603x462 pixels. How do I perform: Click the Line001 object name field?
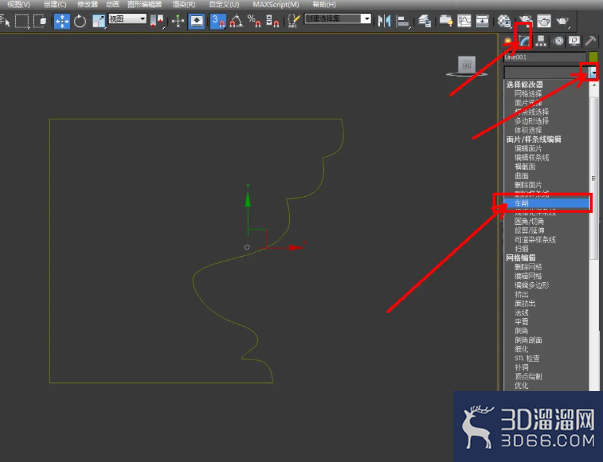click(545, 57)
